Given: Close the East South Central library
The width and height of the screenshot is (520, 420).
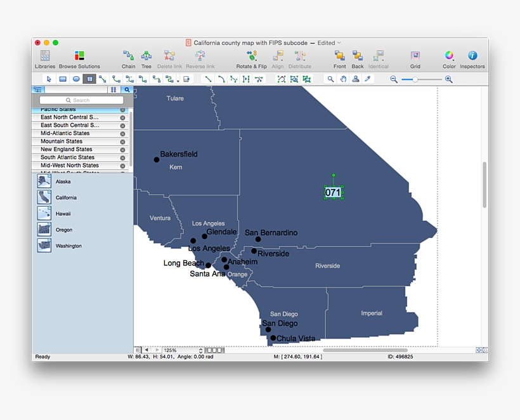Looking at the screenshot, I should pos(122,126).
